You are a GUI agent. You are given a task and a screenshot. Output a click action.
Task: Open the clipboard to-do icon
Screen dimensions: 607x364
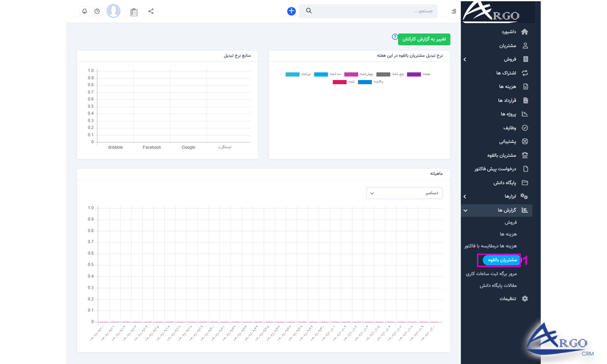[134, 12]
